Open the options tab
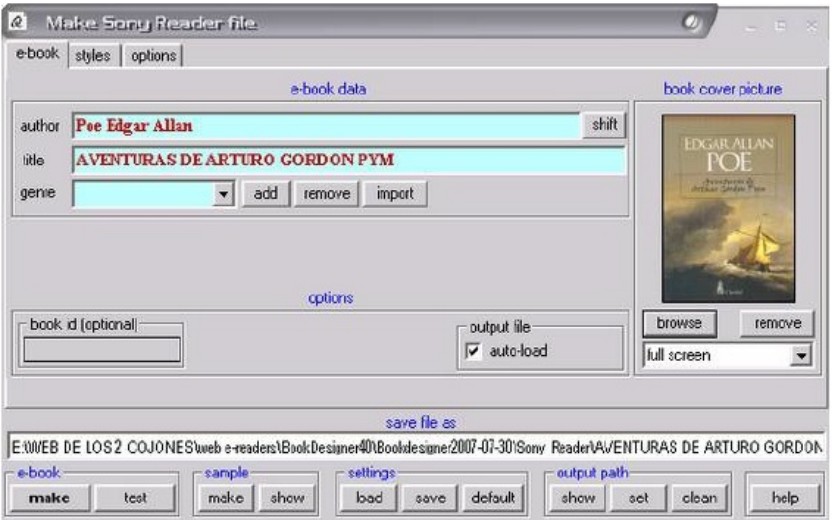 click(x=153, y=55)
